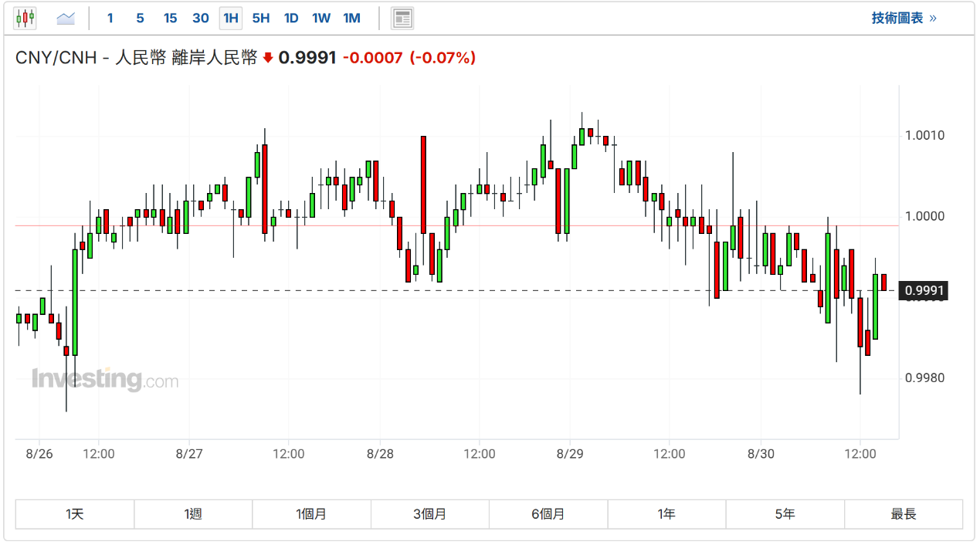Select the 1個月 range tab

(x=311, y=514)
